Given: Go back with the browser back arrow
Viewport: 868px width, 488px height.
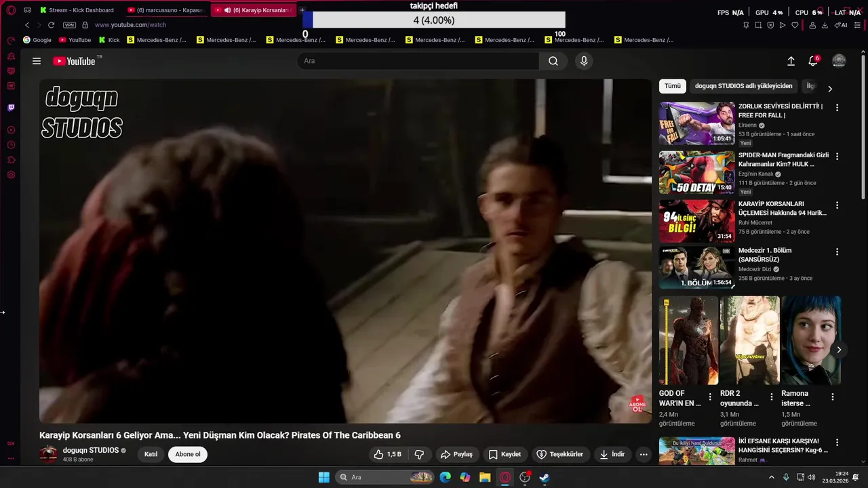Looking at the screenshot, I should coord(27,25).
